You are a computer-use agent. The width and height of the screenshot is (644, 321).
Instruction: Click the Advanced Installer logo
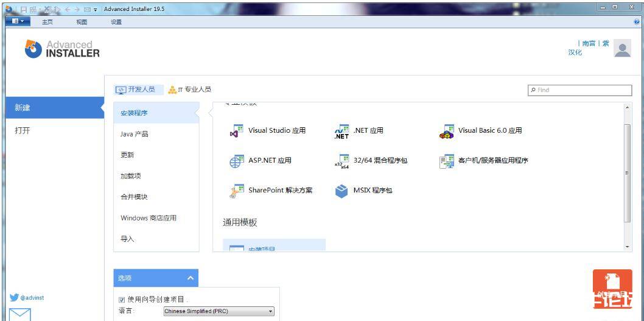(62, 49)
